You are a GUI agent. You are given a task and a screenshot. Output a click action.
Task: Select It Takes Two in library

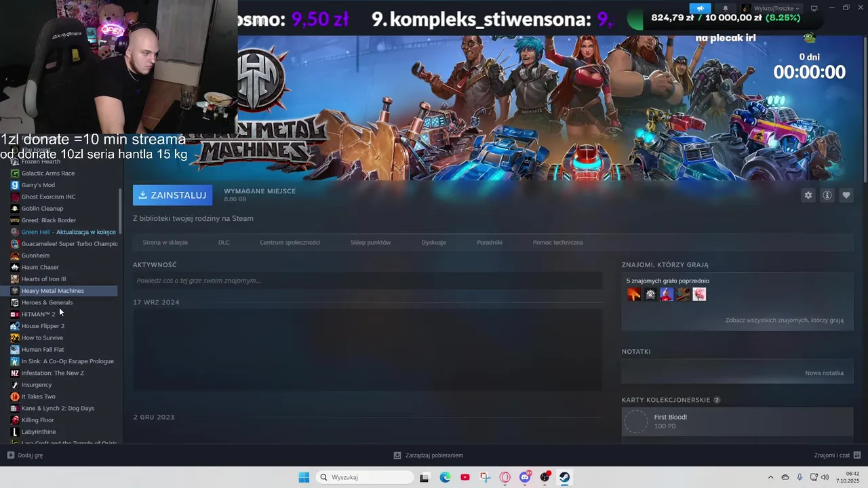pos(39,396)
